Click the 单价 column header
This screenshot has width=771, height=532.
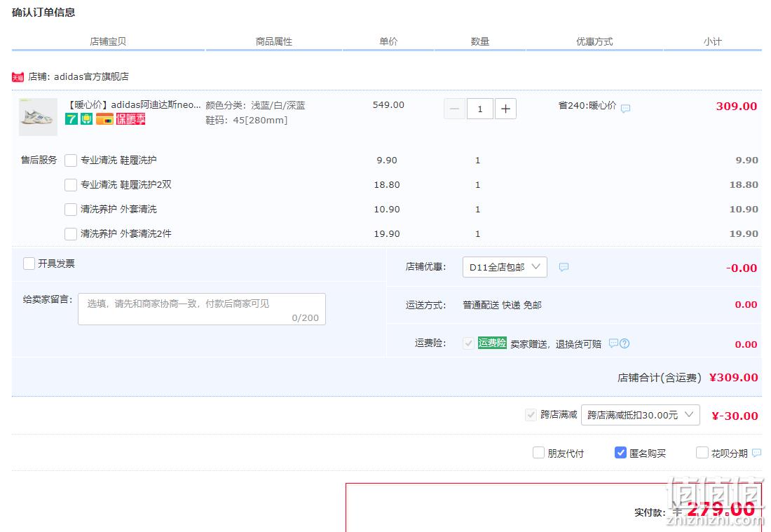click(x=388, y=42)
